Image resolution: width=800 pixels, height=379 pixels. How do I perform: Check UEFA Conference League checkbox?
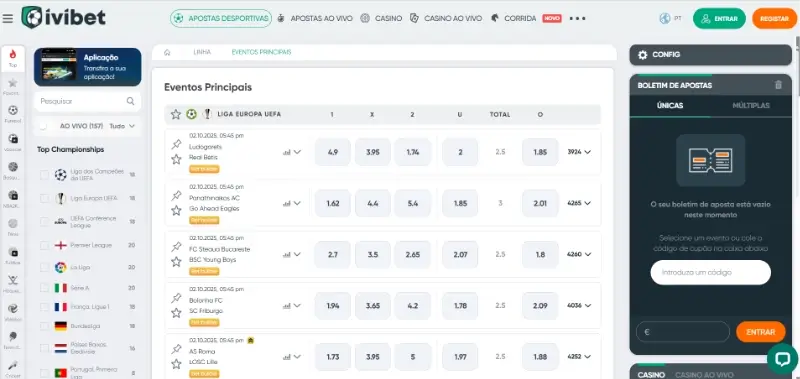44,221
